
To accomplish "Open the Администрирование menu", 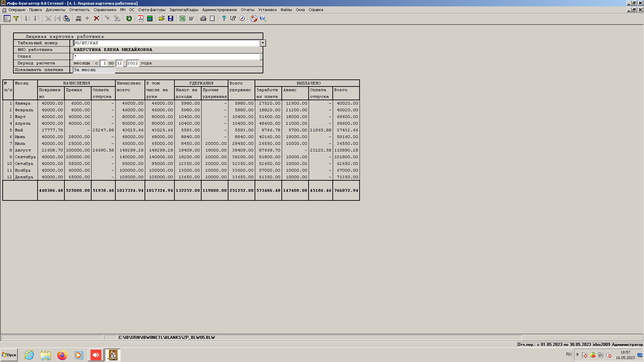I will tap(220, 10).
